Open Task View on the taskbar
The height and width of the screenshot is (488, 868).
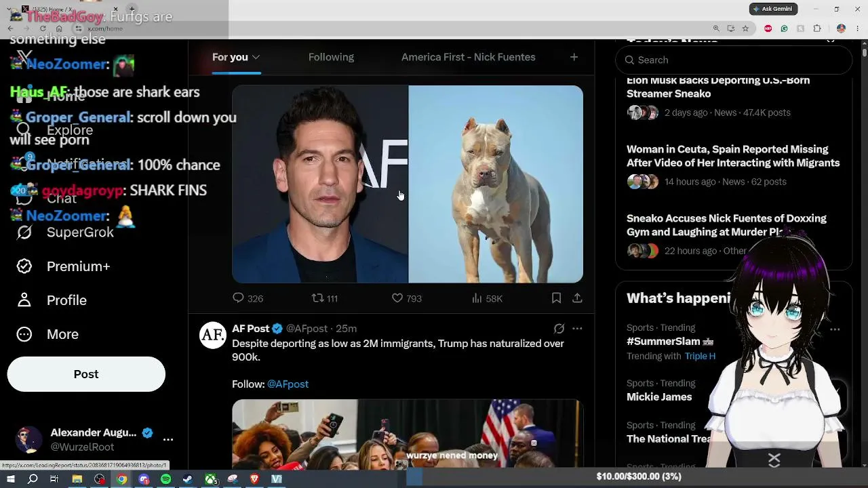tap(54, 479)
